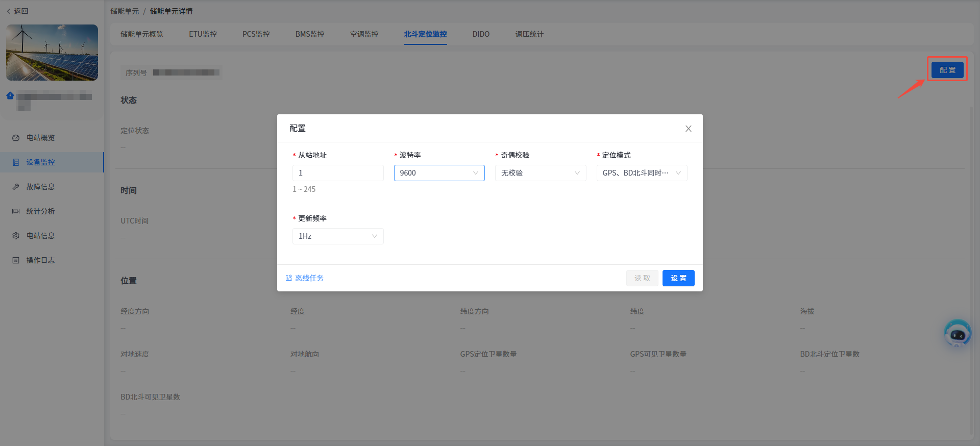This screenshot has height=446, width=980.
Task: Close the 配置 dialog with X
Action: [x=688, y=129]
